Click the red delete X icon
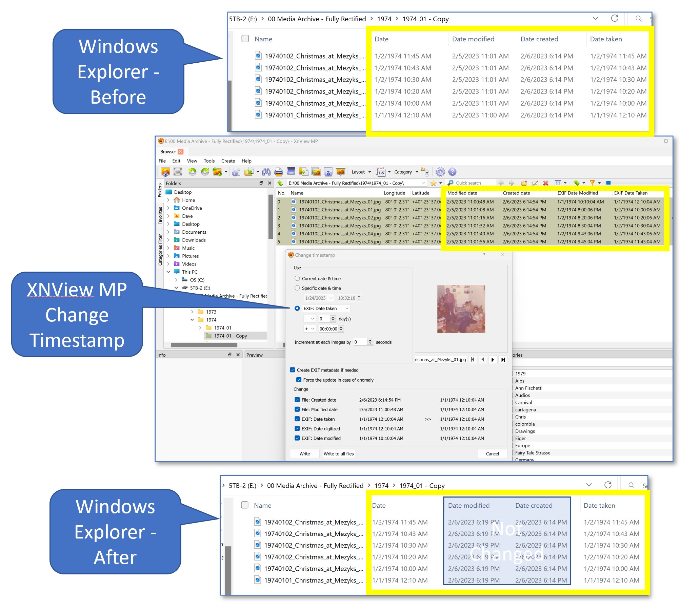This screenshot has width=700, height=613. 546,183
